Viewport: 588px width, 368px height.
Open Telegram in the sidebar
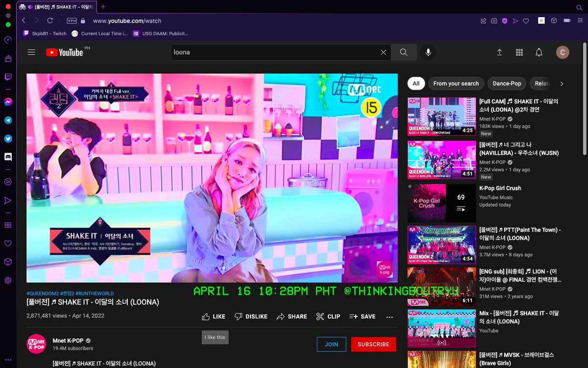point(8,120)
